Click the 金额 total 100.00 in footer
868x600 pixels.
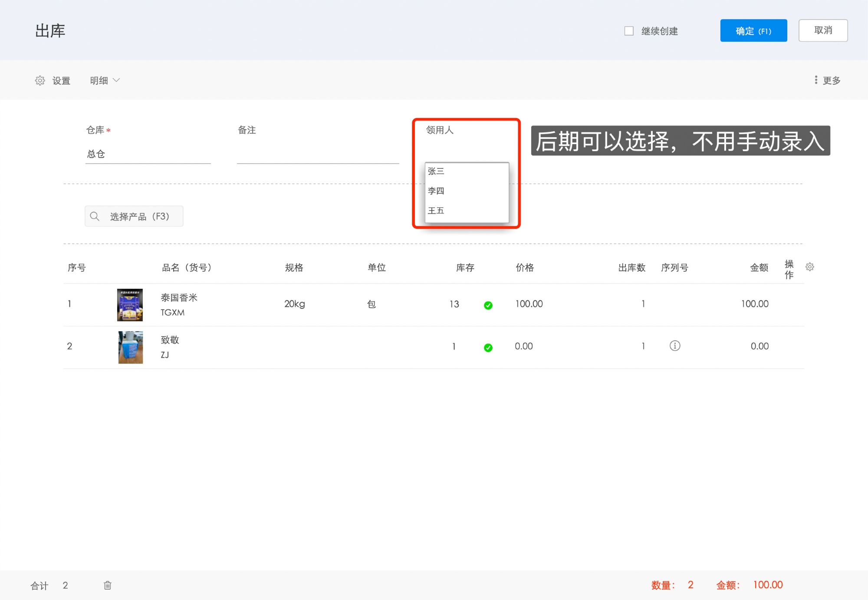pos(768,585)
